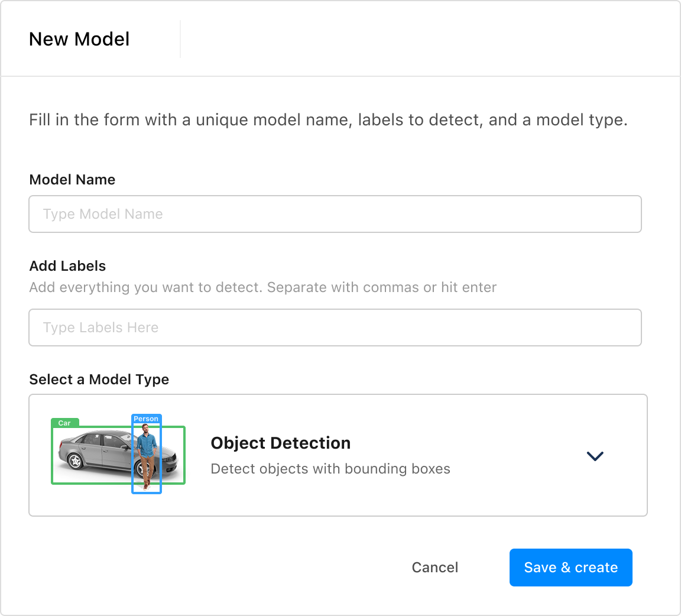Click the 'Detect objects with bounding boxes' description
Screen dimensions: 681x616
[330, 469]
